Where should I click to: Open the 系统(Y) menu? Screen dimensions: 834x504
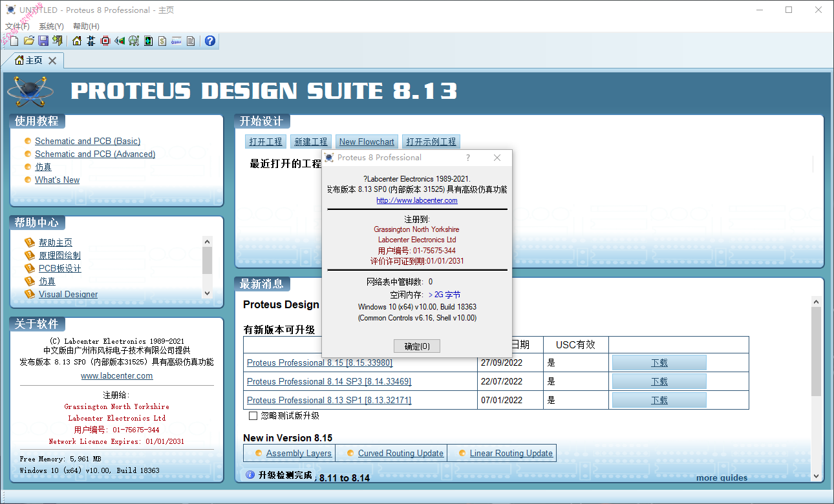click(51, 26)
